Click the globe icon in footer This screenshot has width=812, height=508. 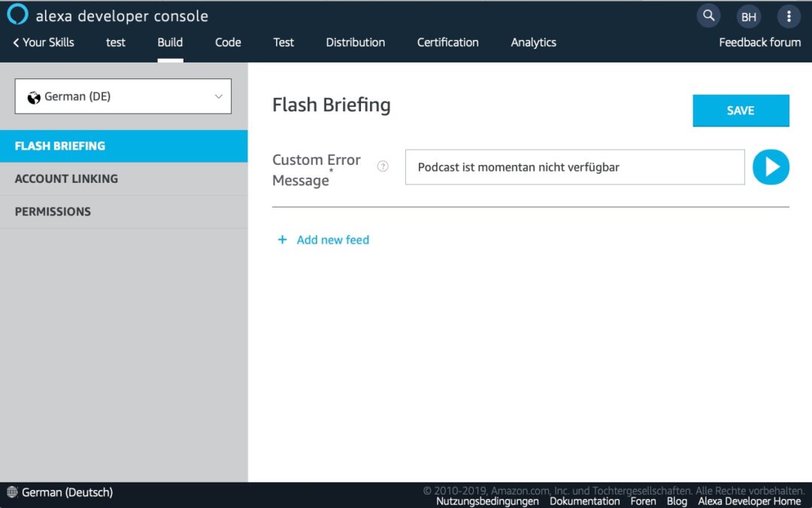coord(13,492)
